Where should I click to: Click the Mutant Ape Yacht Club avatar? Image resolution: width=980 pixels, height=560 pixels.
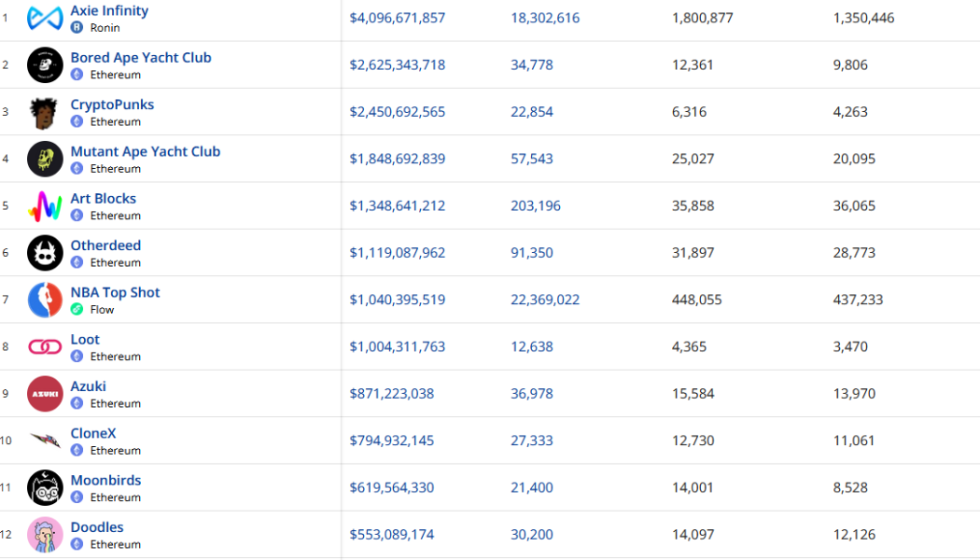click(45, 159)
